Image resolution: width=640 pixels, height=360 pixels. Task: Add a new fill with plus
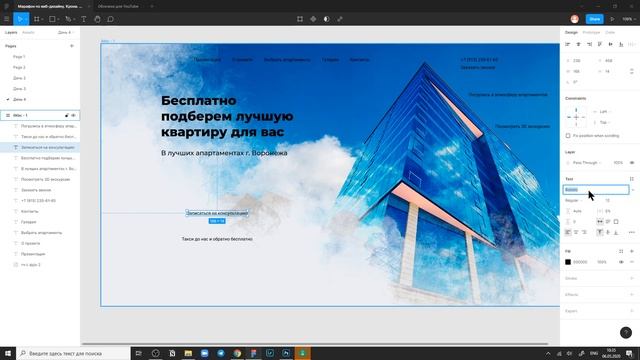tap(632, 251)
